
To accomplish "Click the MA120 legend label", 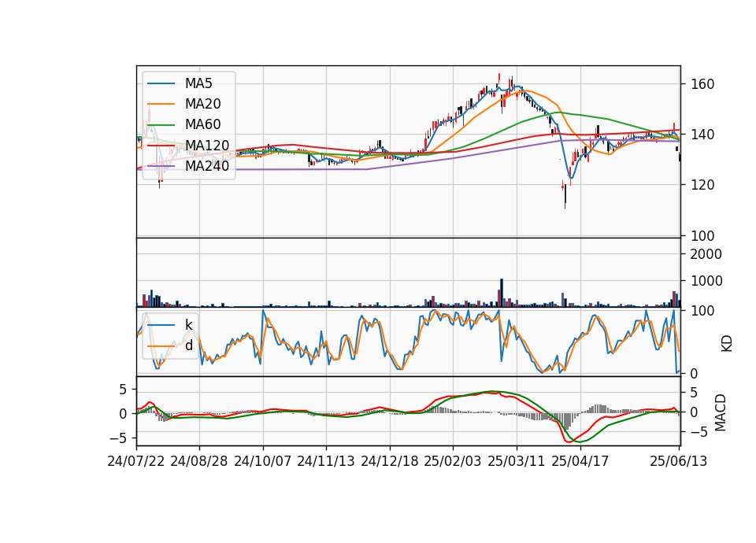I will (207, 145).
